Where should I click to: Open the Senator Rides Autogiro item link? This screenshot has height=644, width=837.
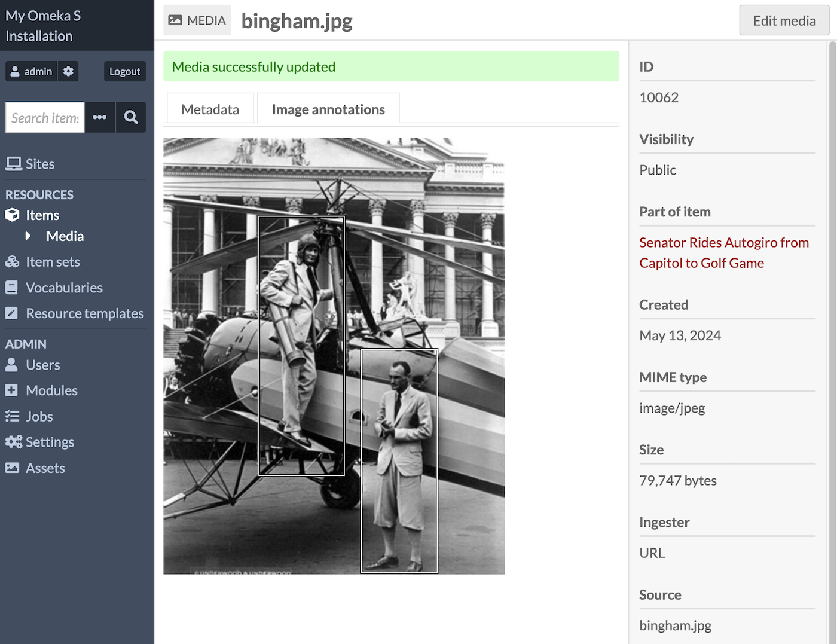pos(724,253)
